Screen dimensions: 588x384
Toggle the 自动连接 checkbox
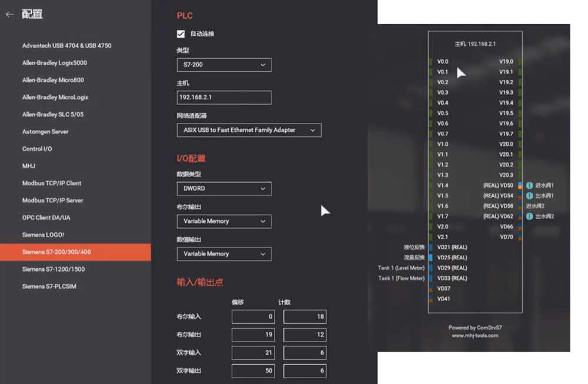(181, 34)
